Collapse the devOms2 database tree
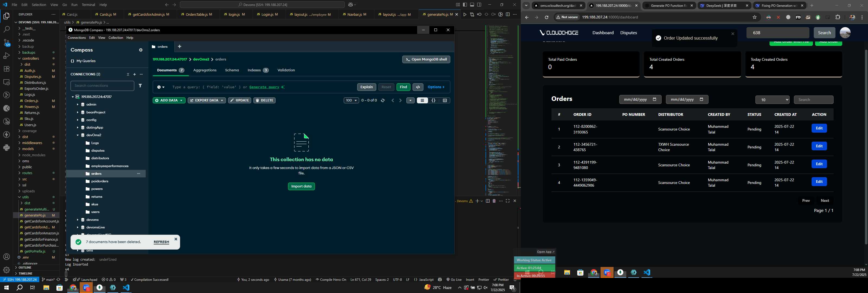 tap(78, 135)
